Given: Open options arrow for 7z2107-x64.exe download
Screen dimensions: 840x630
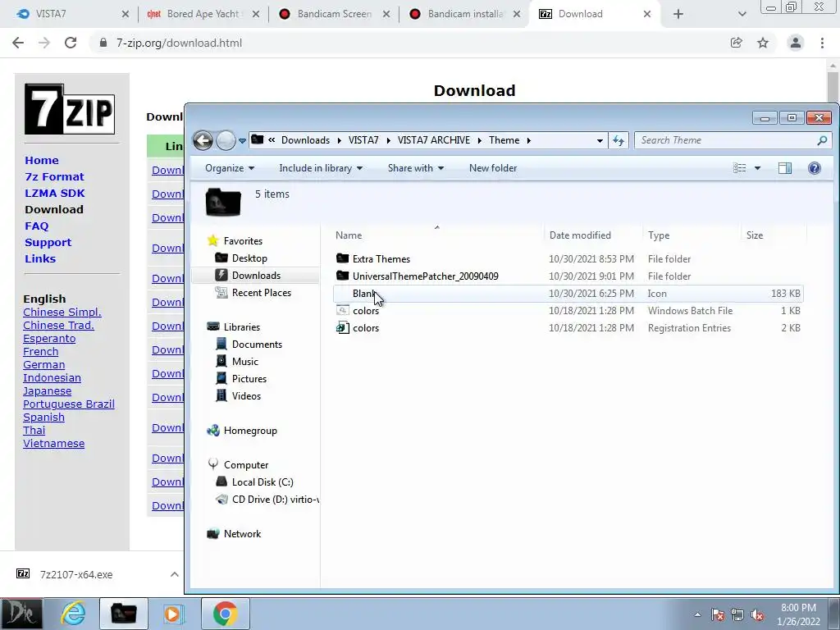Looking at the screenshot, I should 175,574.
